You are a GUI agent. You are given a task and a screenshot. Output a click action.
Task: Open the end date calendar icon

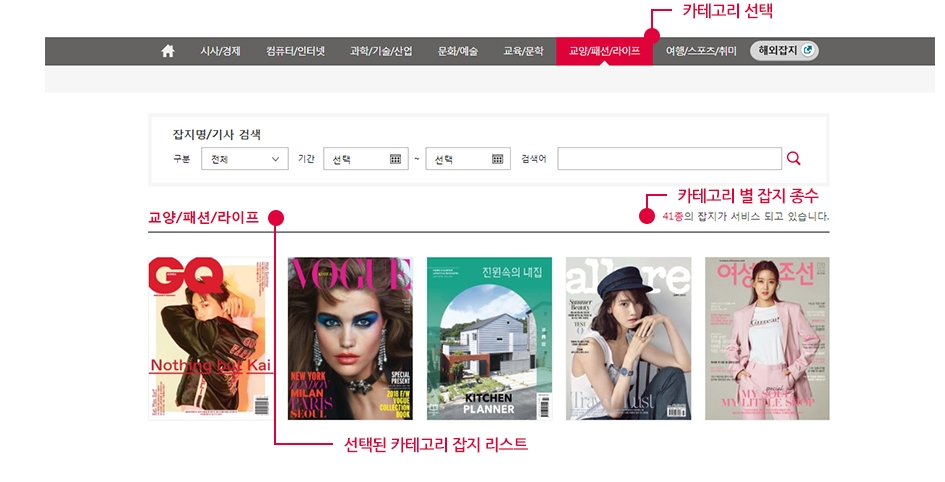498,159
